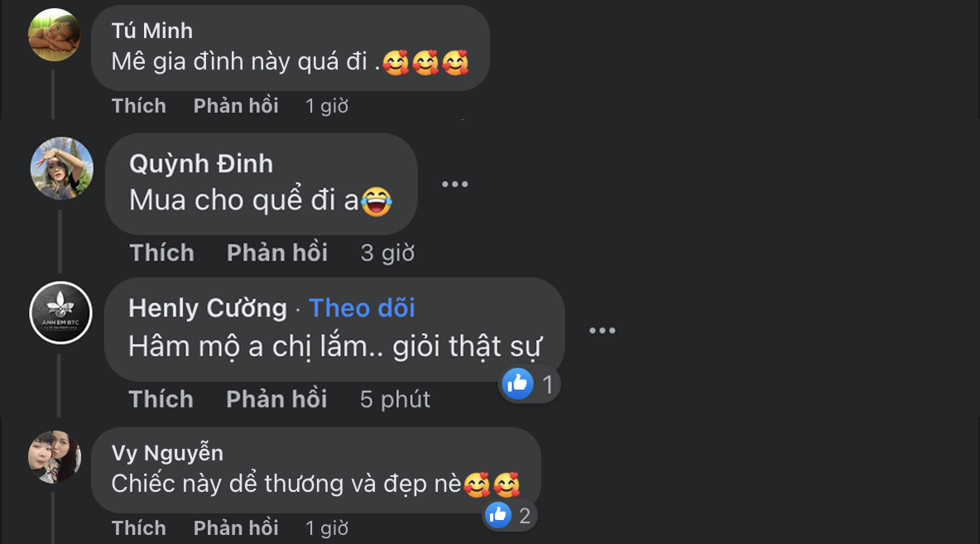Open the Vy Nguyễn name link
The width and height of the screenshot is (980, 544).
pos(167,453)
